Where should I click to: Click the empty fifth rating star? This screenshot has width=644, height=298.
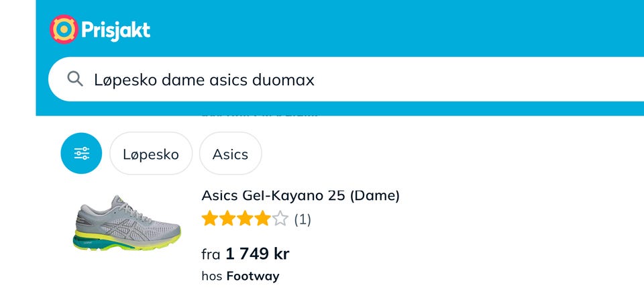tap(280, 219)
